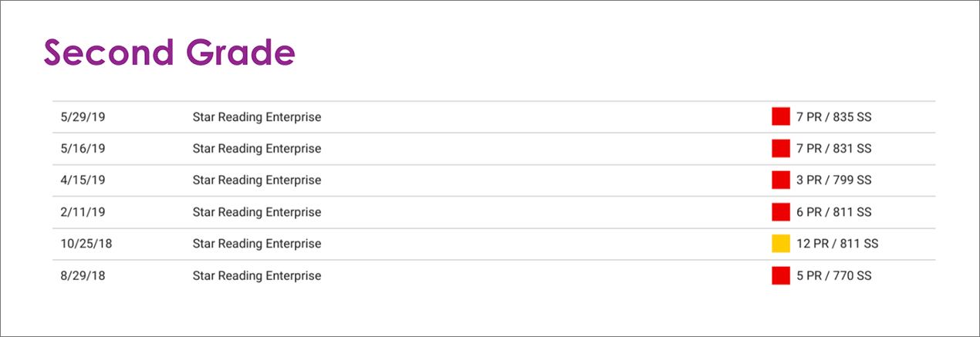Click the 3 PR / 799 SS score
The height and width of the screenshot is (337, 980).
click(x=834, y=180)
